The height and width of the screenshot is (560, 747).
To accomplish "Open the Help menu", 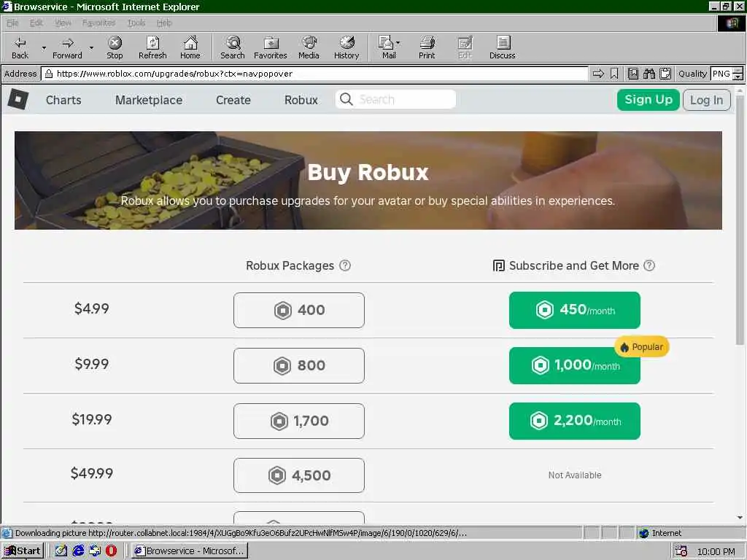I will coord(164,23).
